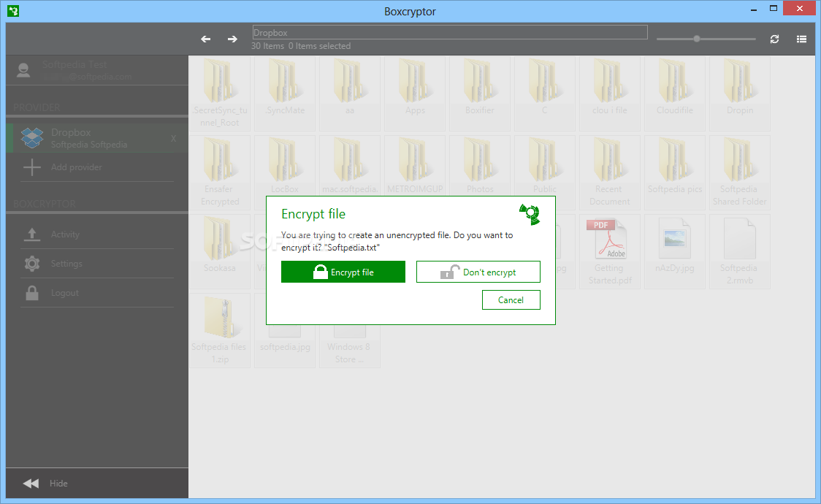821x504 pixels.
Task: Open the Dropin folder
Action: pyautogui.click(x=739, y=93)
